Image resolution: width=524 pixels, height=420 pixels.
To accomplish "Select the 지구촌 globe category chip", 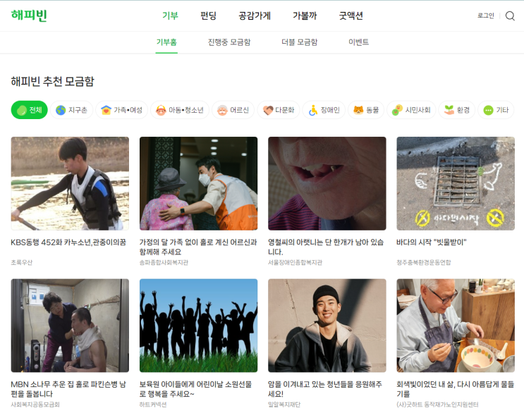I will [x=71, y=110].
